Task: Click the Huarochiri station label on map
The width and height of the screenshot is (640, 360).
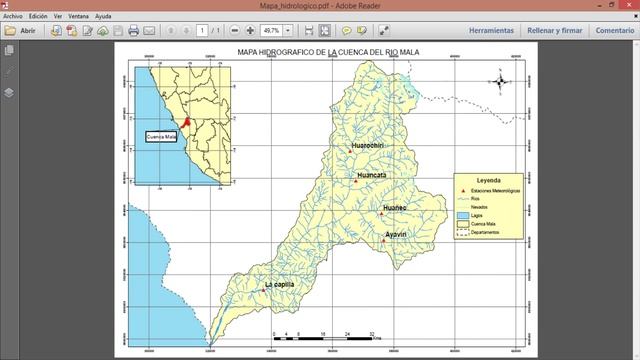Action: (x=367, y=146)
